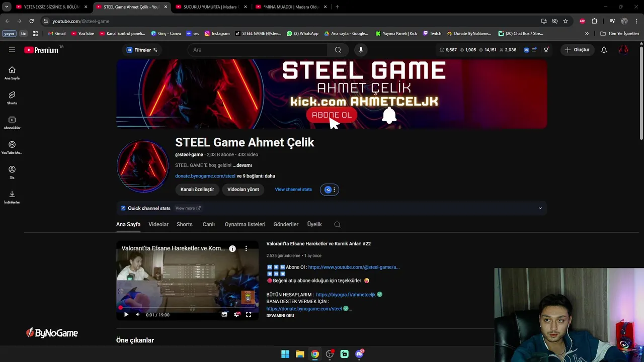Open the Instagram bookmark

point(217,34)
